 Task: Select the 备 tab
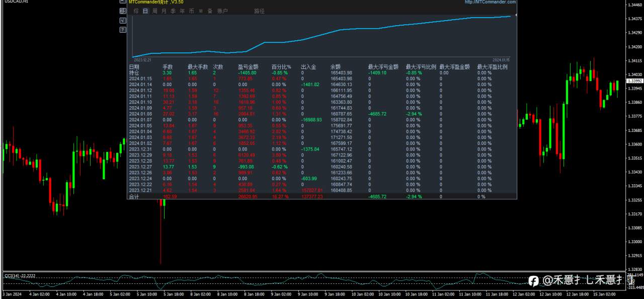click(210, 11)
